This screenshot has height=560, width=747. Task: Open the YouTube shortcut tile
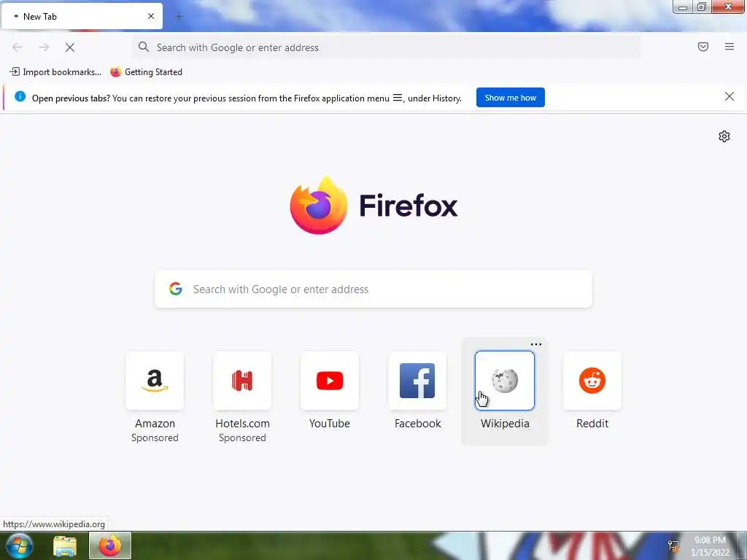click(x=330, y=381)
